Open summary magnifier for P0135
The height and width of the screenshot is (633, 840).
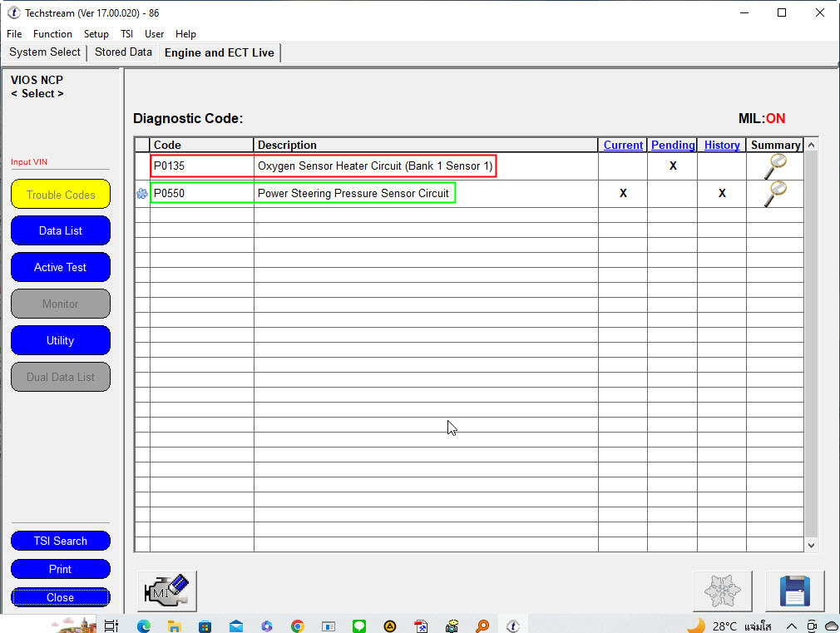[x=774, y=166]
